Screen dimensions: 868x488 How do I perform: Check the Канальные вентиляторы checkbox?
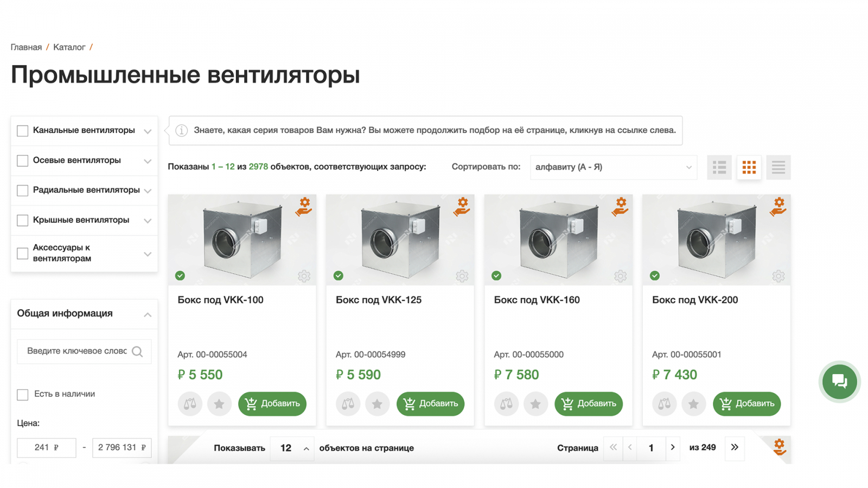coord(23,131)
